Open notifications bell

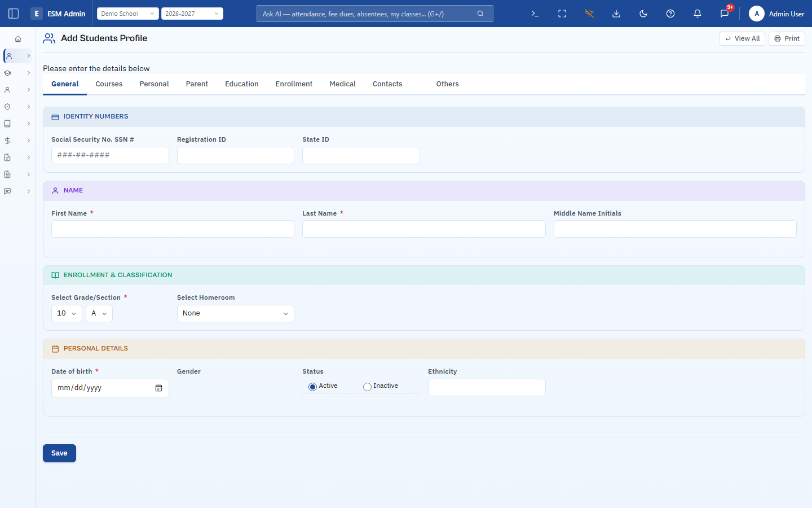[x=698, y=14]
